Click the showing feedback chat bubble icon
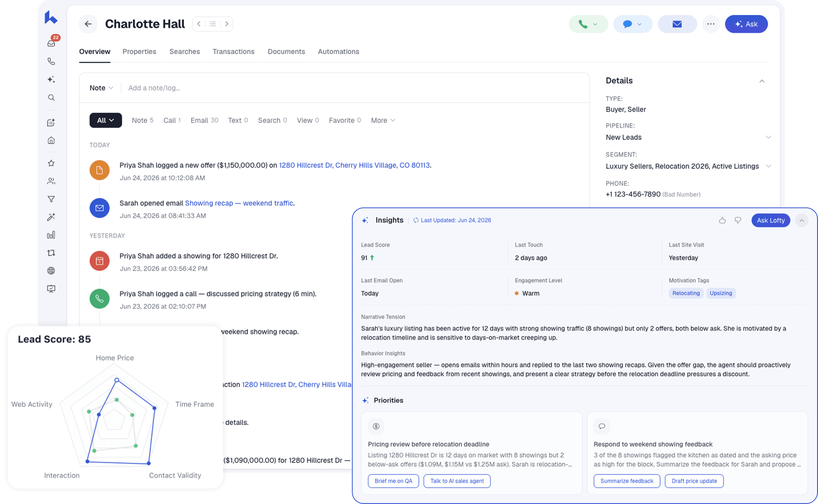 [x=602, y=426]
